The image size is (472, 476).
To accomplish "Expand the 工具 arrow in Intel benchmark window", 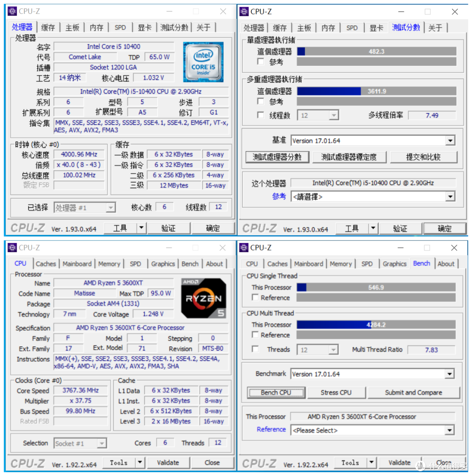I will tap(373, 228).
